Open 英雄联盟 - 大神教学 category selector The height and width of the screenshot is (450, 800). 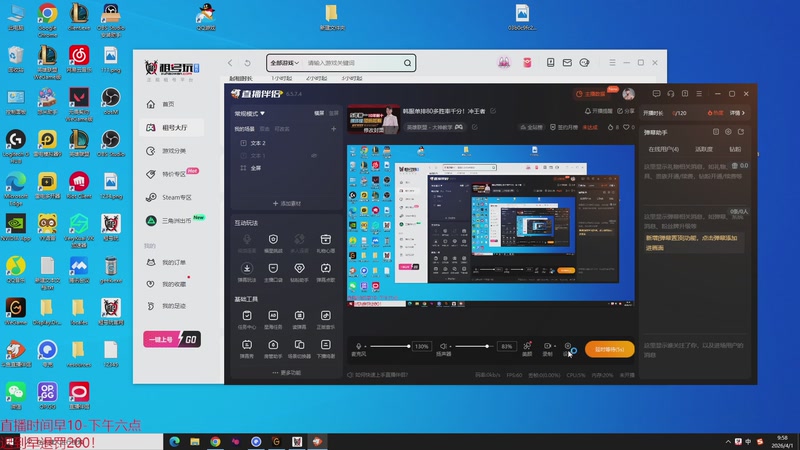[x=434, y=127]
